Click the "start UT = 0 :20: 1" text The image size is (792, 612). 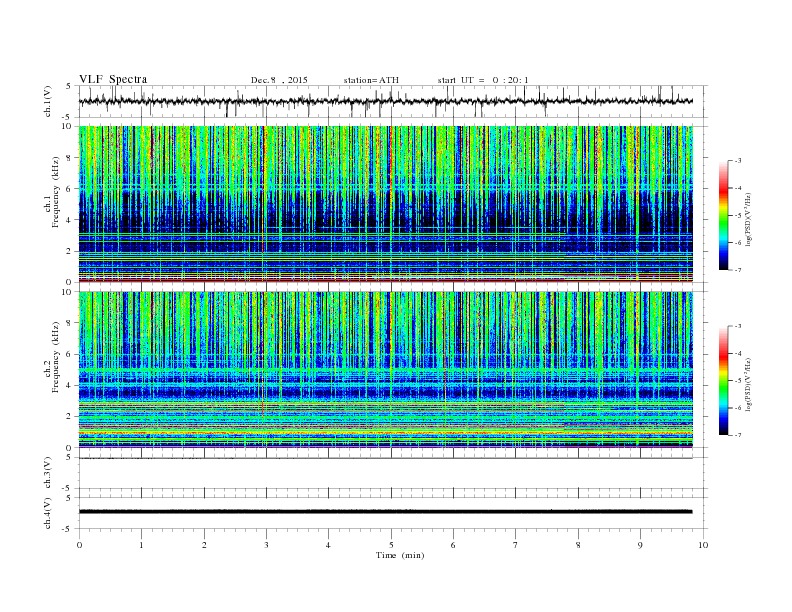pos(483,80)
